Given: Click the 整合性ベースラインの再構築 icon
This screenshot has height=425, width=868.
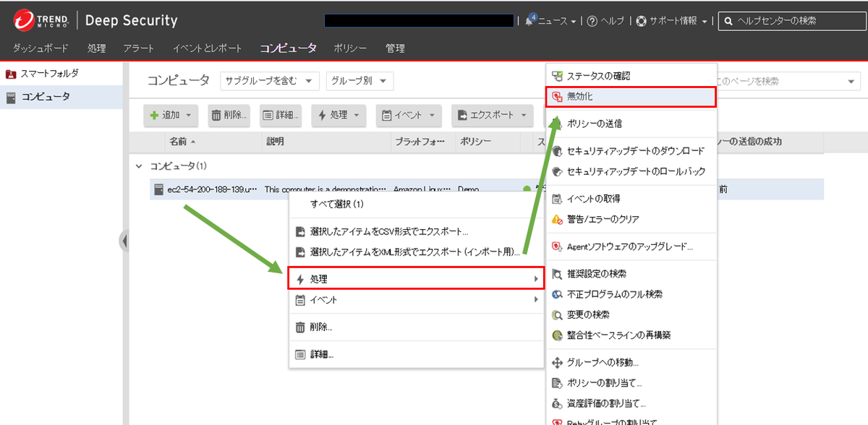Looking at the screenshot, I should coord(557,335).
